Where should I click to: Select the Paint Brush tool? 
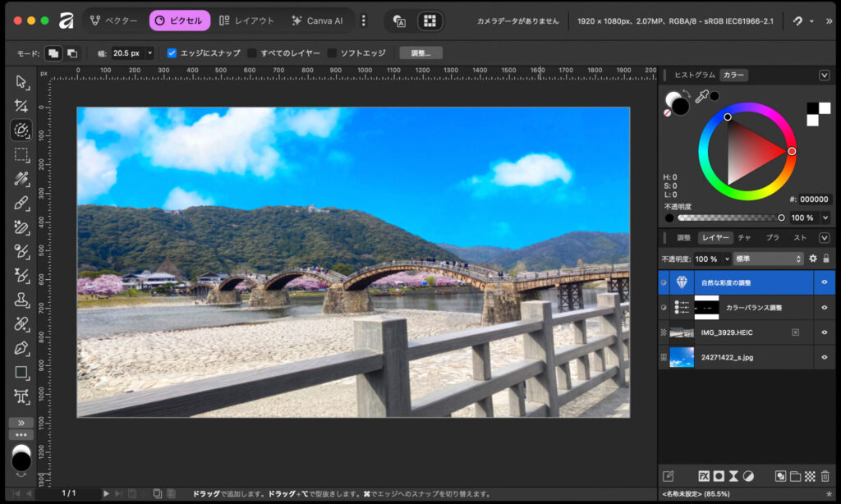[21, 203]
